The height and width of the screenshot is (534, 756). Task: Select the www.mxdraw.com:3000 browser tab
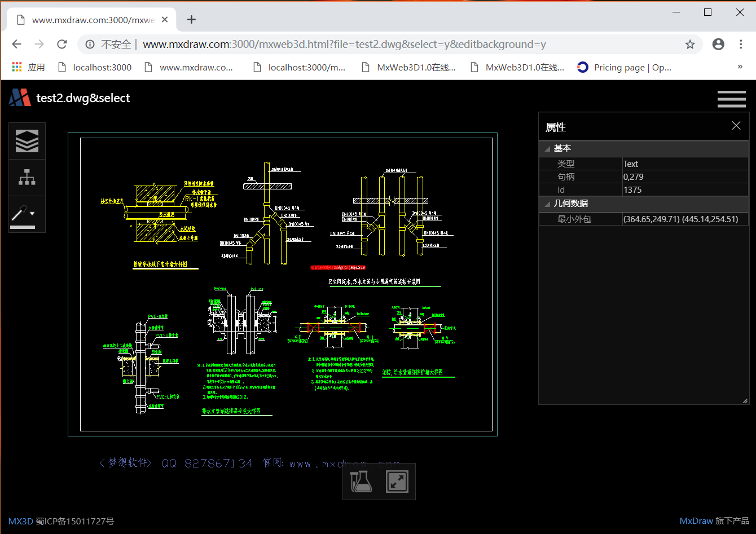(90, 20)
